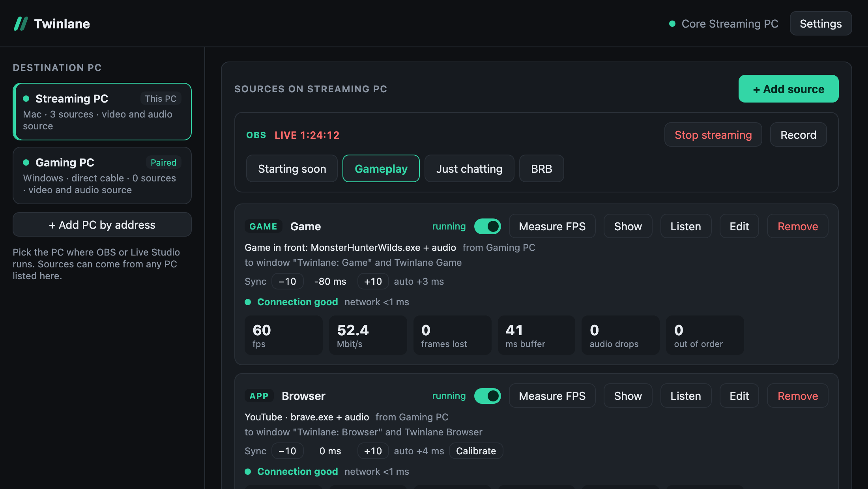
Task: Select the Gaming PC destination card
Action: coord(102,175)
